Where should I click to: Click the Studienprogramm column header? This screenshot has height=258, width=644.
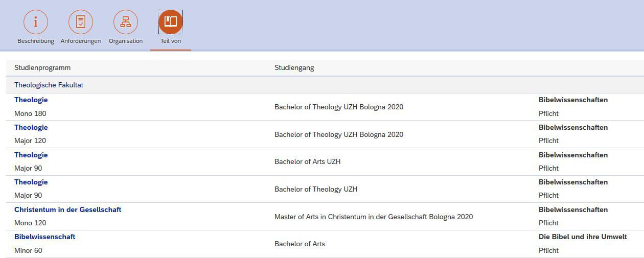pyautogui.click(x=42, y=68)
